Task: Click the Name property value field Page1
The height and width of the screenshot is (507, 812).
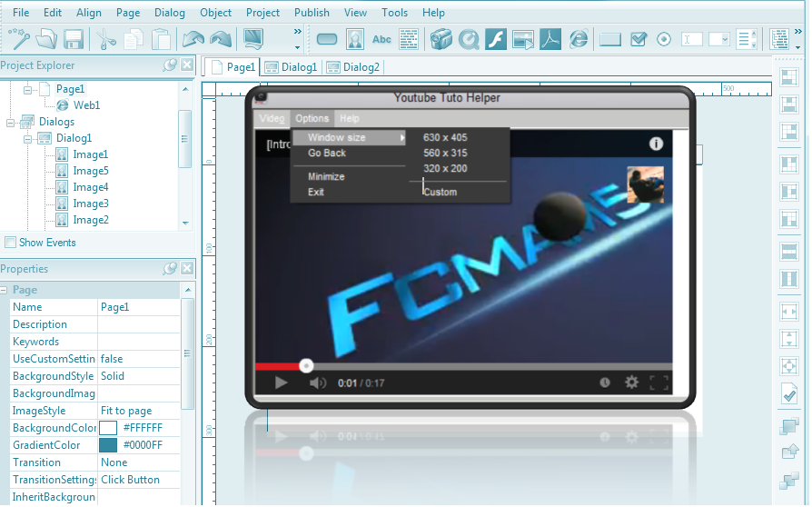Action: point(138,307)
